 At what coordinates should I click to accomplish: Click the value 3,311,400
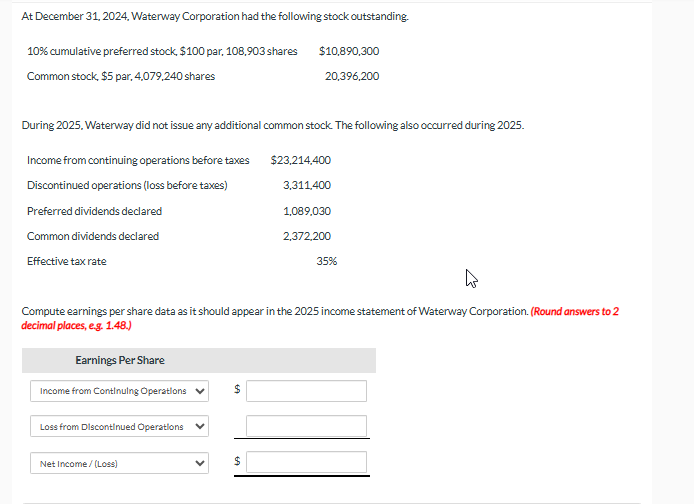307,185
